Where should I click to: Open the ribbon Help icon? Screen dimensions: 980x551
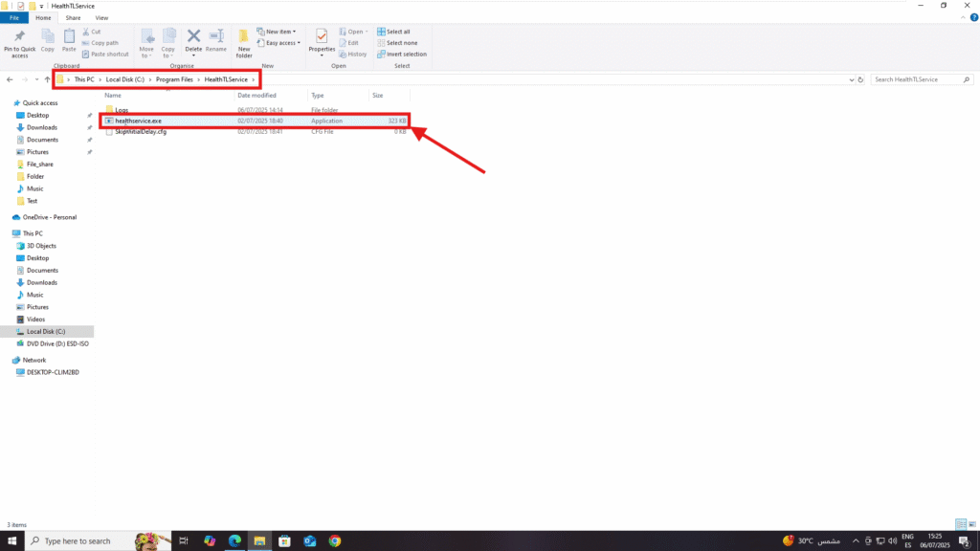click(973, 18)
